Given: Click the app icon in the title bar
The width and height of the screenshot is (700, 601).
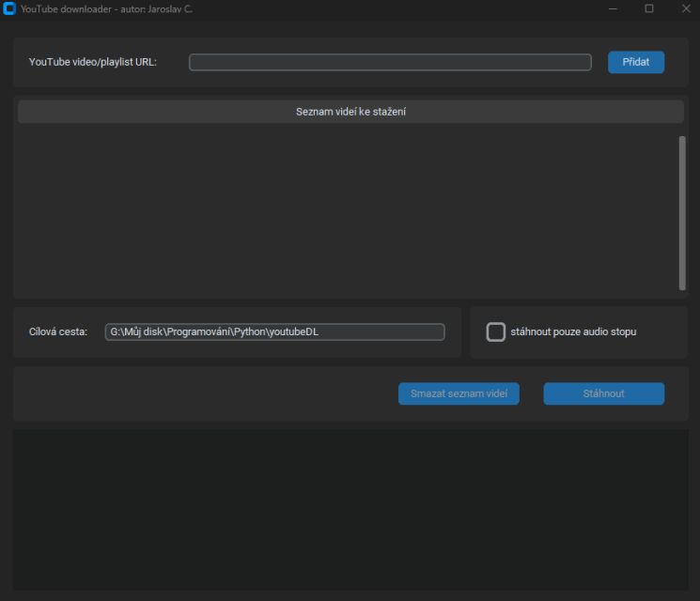Looking at the screenshot, I should click(9, 8).
